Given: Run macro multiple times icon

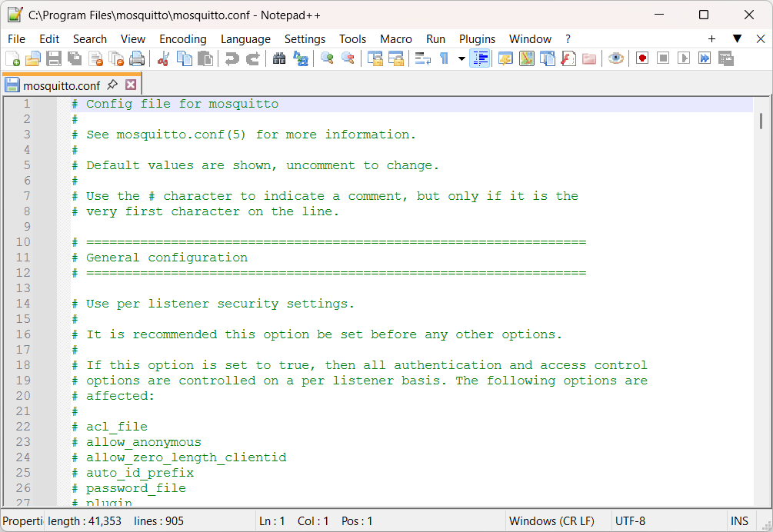Looking at the screenshot, I should [x=705, y=58].
